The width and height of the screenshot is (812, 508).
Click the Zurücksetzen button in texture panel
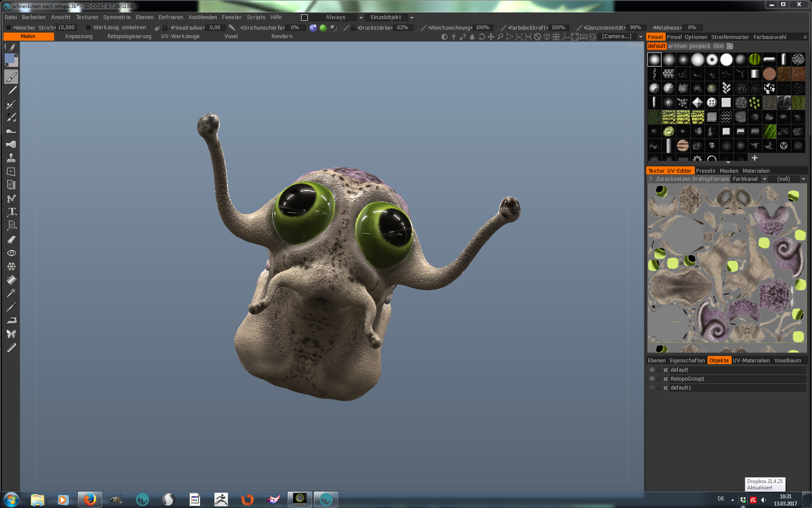[x=672, y=179]
